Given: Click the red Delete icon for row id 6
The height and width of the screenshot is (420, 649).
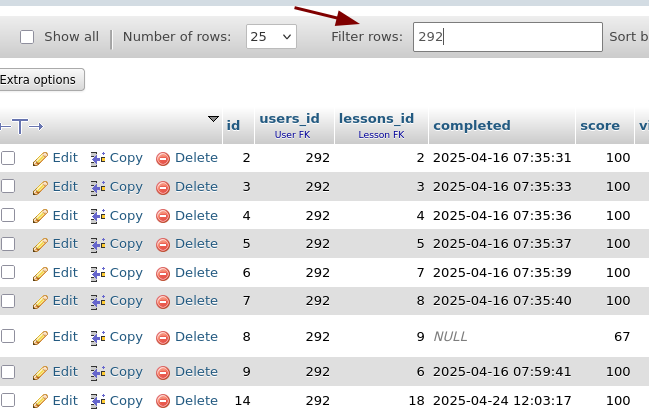Looking at the screenshot, I should click(163, 274).
